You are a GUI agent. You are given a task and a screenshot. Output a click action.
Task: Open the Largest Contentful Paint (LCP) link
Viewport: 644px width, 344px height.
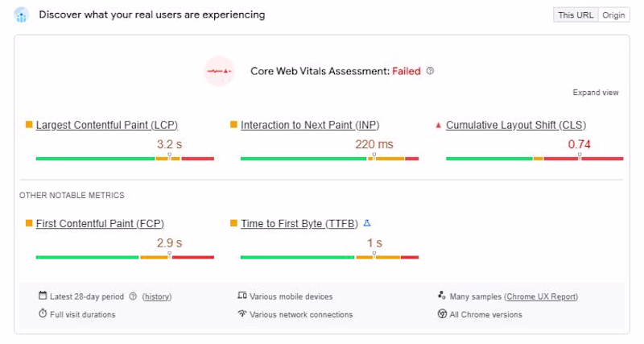[107, 125]
